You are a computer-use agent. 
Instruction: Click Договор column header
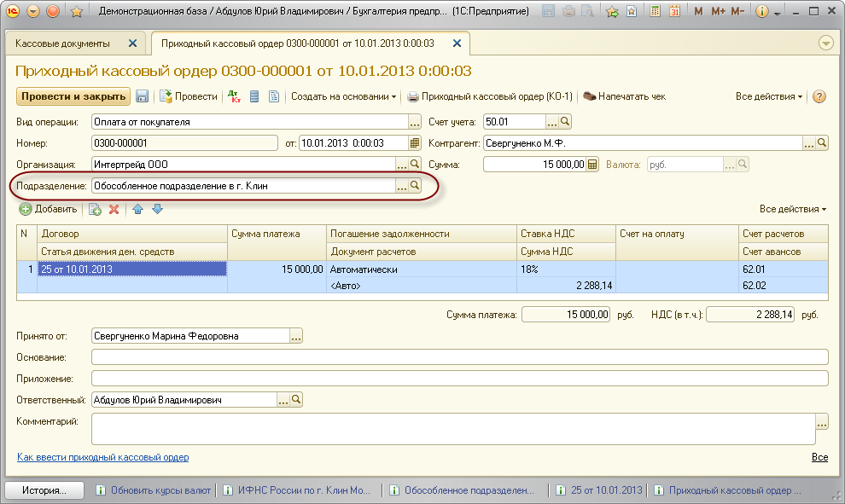click(132, 234)
